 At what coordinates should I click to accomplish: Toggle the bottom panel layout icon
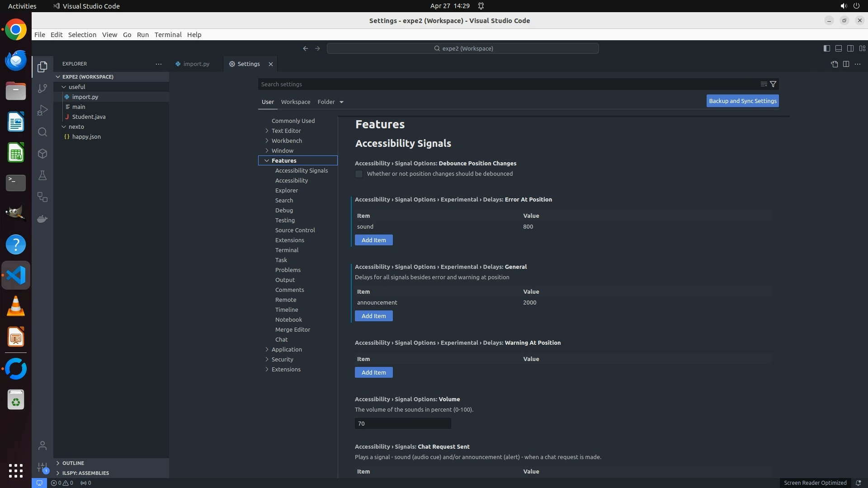coord(838,48)
